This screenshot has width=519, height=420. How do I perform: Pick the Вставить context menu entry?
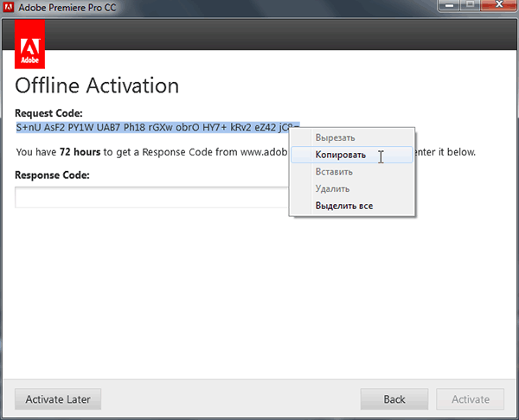click(352, 172)
